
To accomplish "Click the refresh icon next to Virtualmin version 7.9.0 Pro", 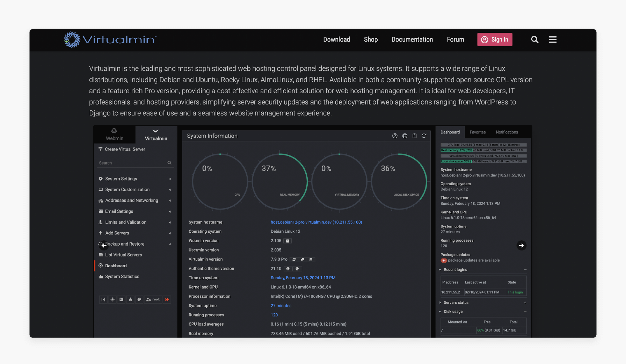I will pyautogui.click(x=294, y=259).
